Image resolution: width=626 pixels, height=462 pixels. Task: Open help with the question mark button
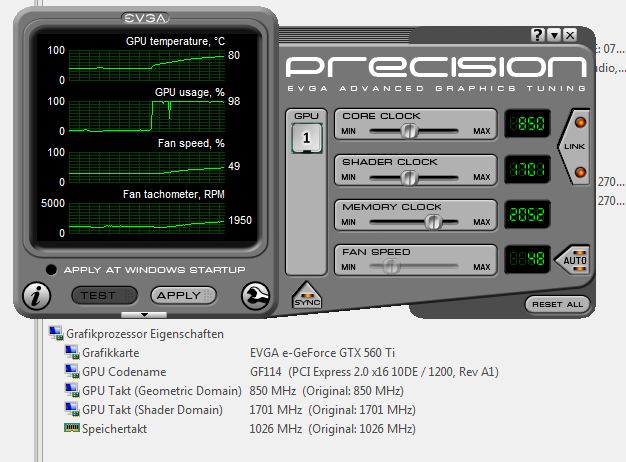click(x=538, y=35)
